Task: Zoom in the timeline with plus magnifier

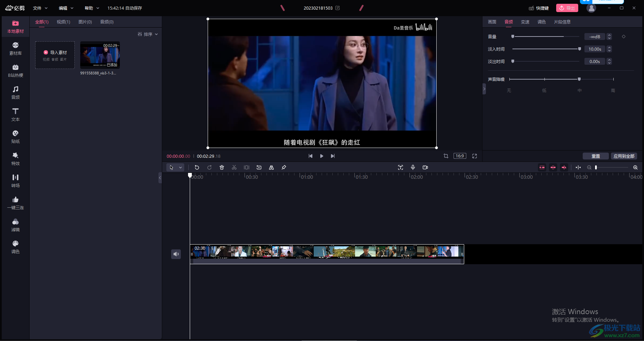Action: (x=635, y=167)
